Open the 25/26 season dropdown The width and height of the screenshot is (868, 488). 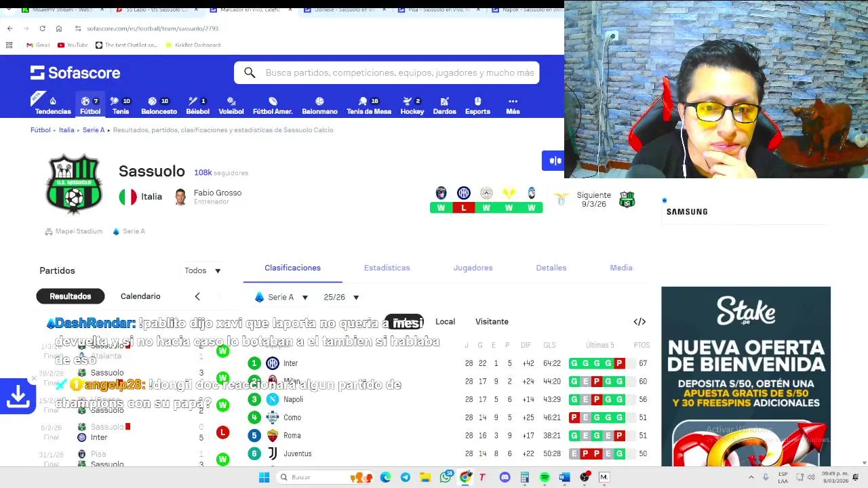[x=341, y=297]
